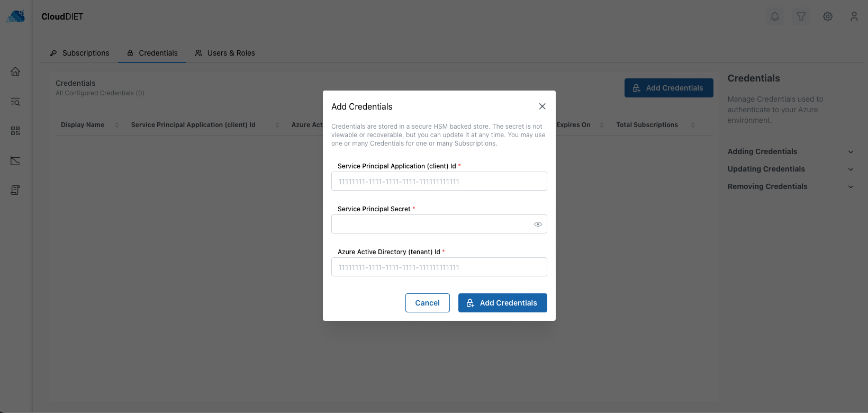Open the filter funnel icon

coord(801,16)
